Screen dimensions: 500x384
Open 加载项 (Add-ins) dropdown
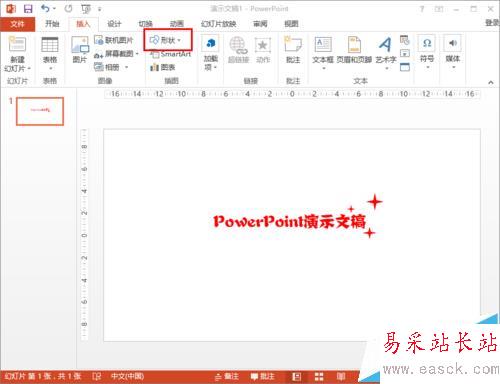(211, 53)
